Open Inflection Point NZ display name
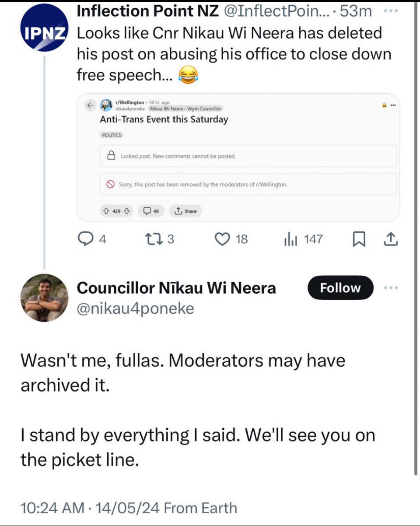420x526 pixels. tap(147, 12)
